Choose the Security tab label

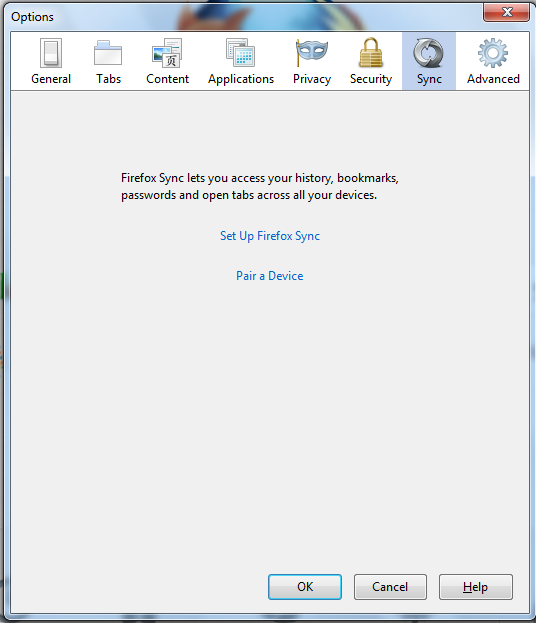coord(371,79)
